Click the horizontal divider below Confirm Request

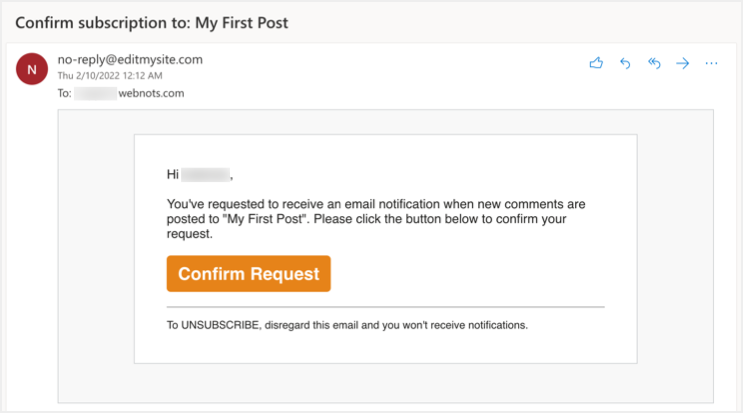click(x=385, y=306)
